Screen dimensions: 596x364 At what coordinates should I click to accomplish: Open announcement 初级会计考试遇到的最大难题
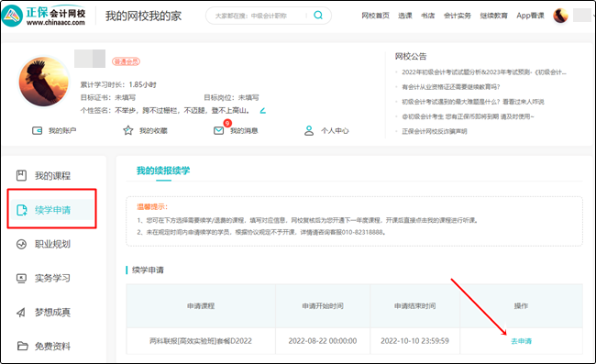pos(473,102)
